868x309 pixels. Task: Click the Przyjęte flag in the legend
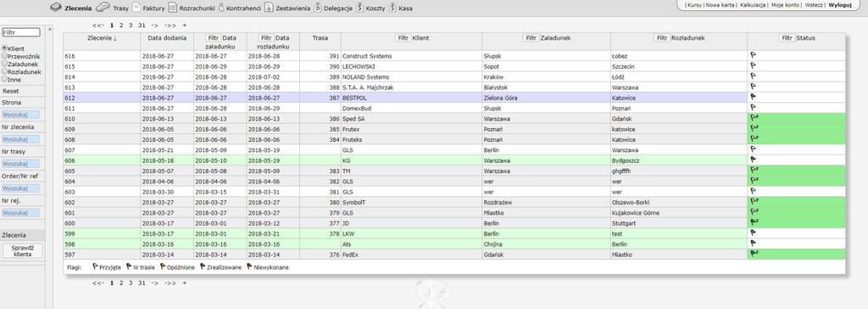[95, 267]
